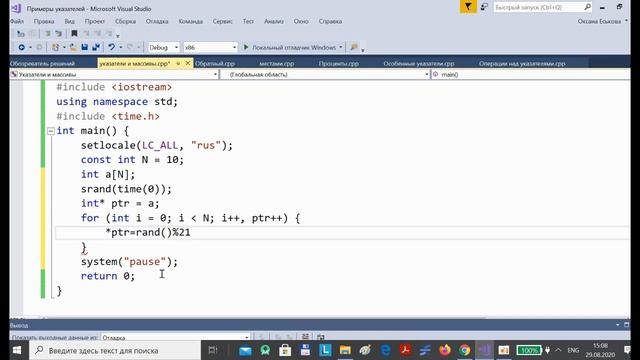Image resolution: width=640 pixels, height=360 pixels.
Task: Open the Выход panel options arrow
Action: (x=618, y=325)
